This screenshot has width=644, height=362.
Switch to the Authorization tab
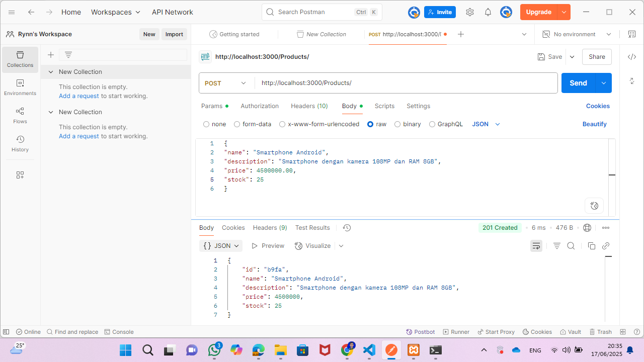click(259, 106)
